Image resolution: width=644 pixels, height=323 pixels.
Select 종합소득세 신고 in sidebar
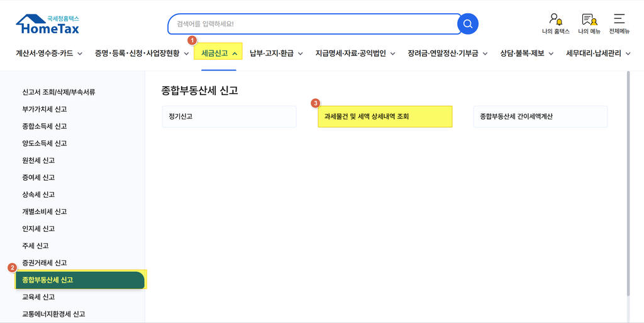pos(45,126)
